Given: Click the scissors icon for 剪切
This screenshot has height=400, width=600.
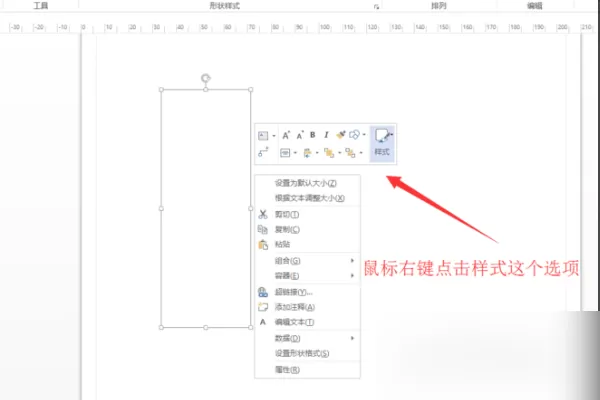Looking at the screenshot, I should coord(263,214).
